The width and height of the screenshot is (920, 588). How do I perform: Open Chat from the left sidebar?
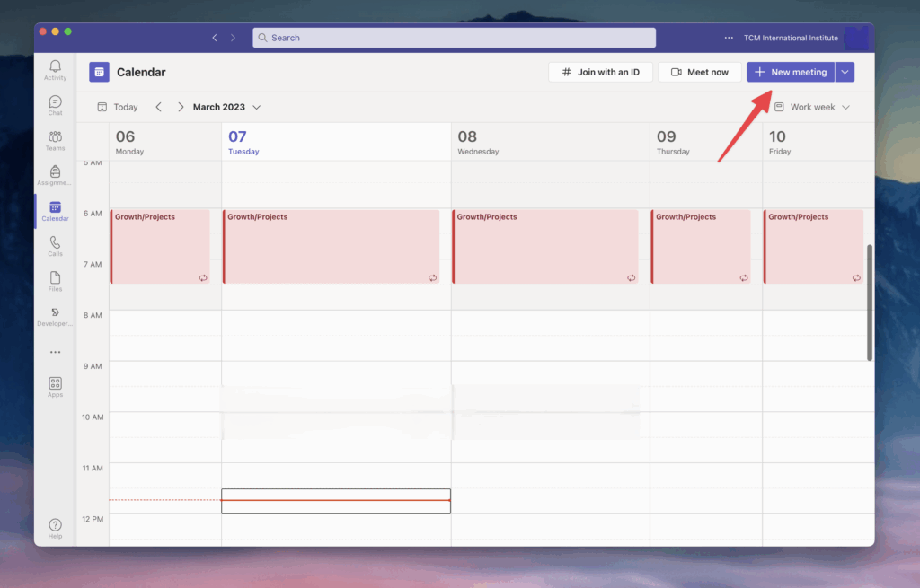coord(55,105)
